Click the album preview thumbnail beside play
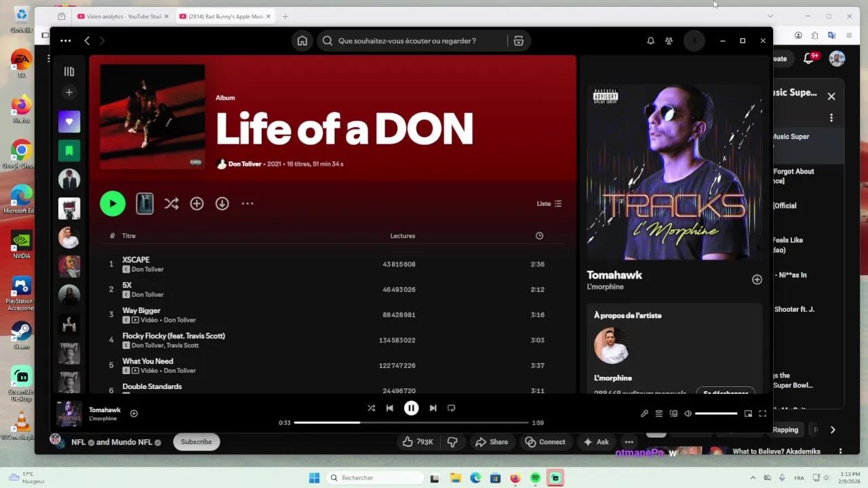868x488 pixels. click(144, 203)
